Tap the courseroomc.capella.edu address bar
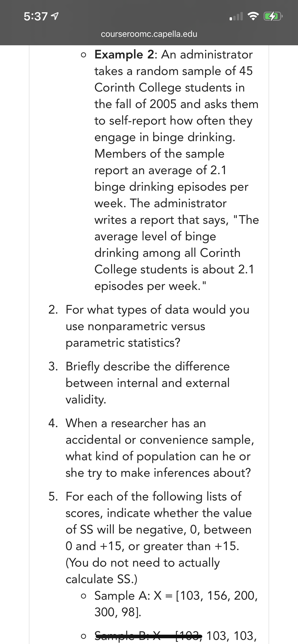 pyautogui.click(x=149, y=34)
